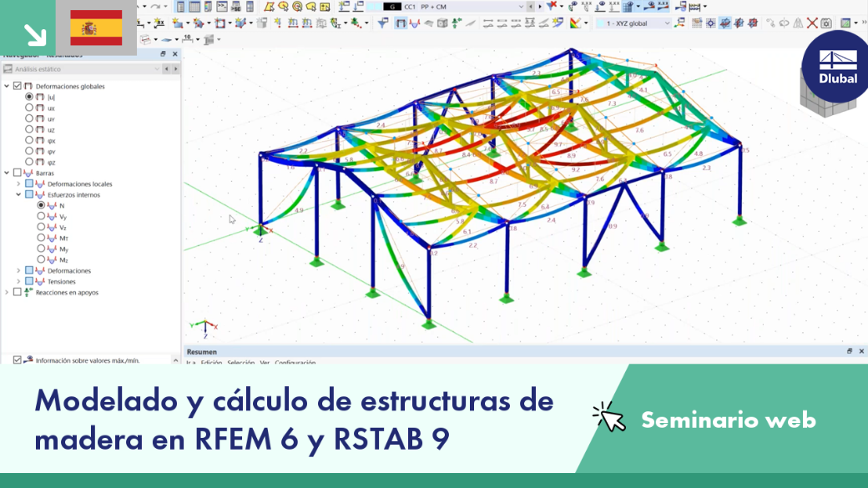Open the Análisis estático dropdown
The width and height of the screenshot is (868, 488).
(x=82, y=69)
